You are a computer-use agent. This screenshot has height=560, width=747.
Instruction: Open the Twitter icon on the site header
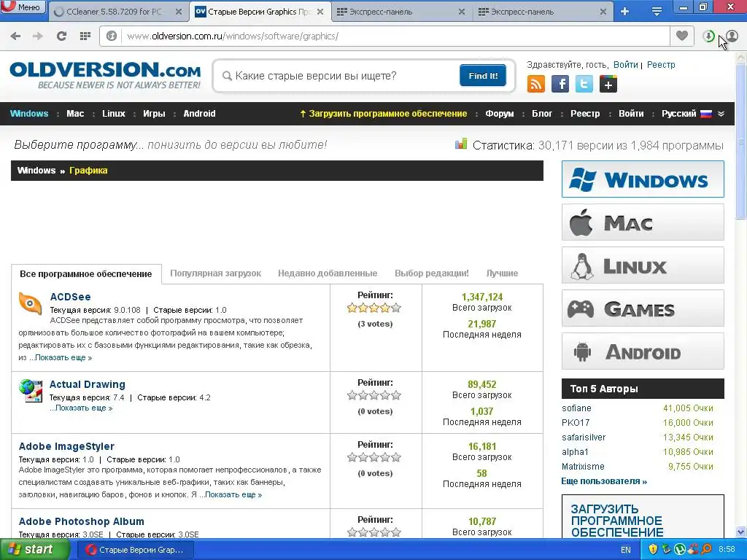point(584,85)
